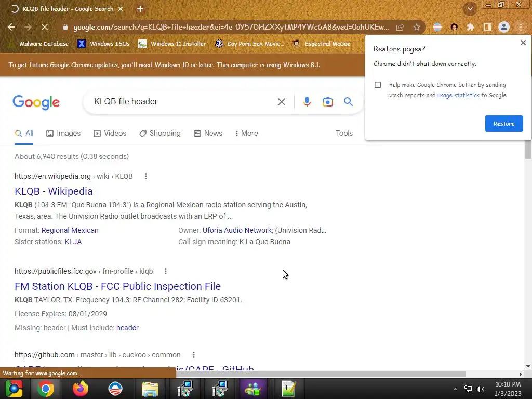Toggle the side panel icon
Image resolution: width=532 pixels, height=399 pixels.
tap(487, 27)
